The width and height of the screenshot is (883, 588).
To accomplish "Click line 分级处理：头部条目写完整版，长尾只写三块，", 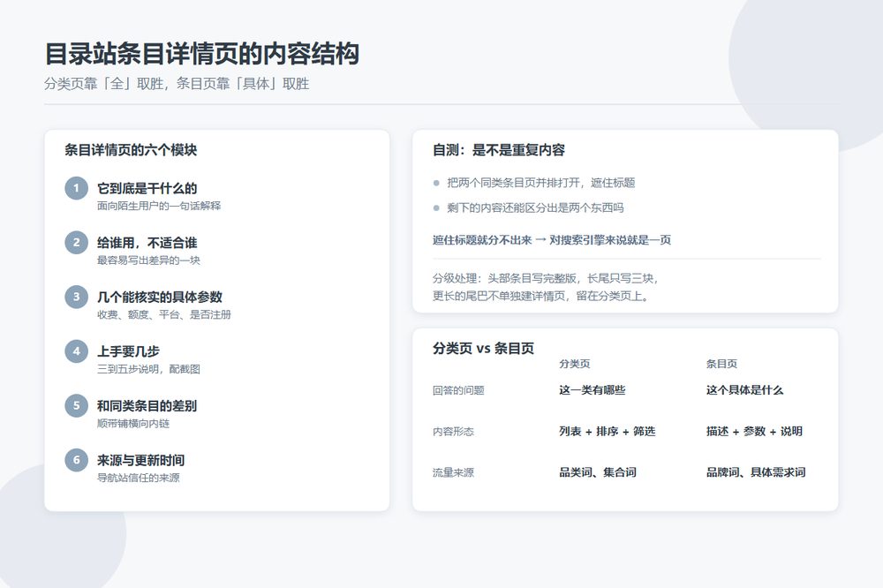I will click(x=545, y=278).
